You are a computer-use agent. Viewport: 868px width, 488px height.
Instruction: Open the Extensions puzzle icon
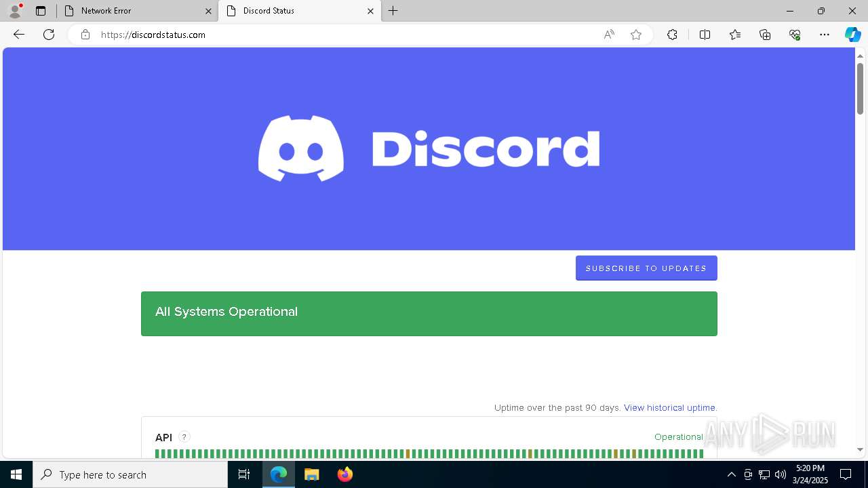coord(672,35)
